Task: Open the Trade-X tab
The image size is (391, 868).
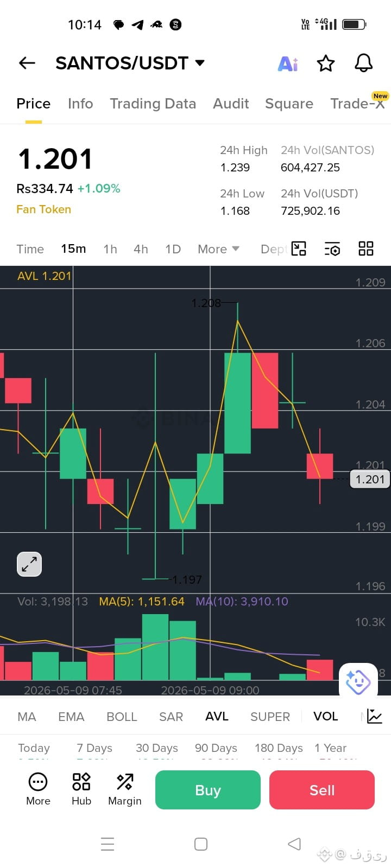Action: click(x=357, y=103)
